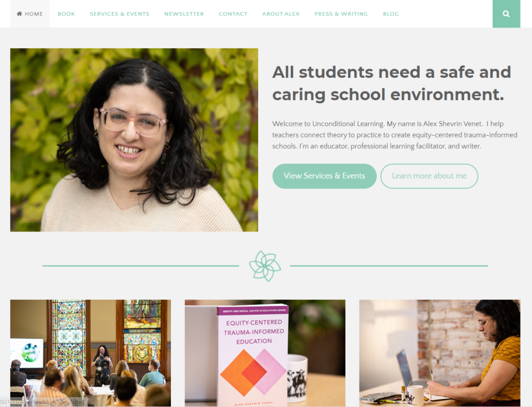This screenshot has height=407, width=532.
Task: Open the Book menu item
Action: pos(66,14)
